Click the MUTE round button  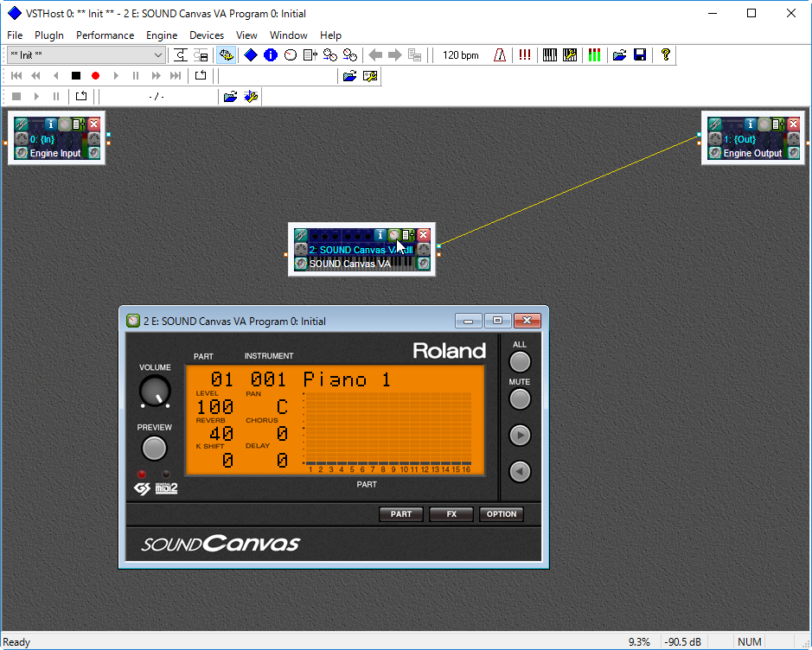(520, 399)
